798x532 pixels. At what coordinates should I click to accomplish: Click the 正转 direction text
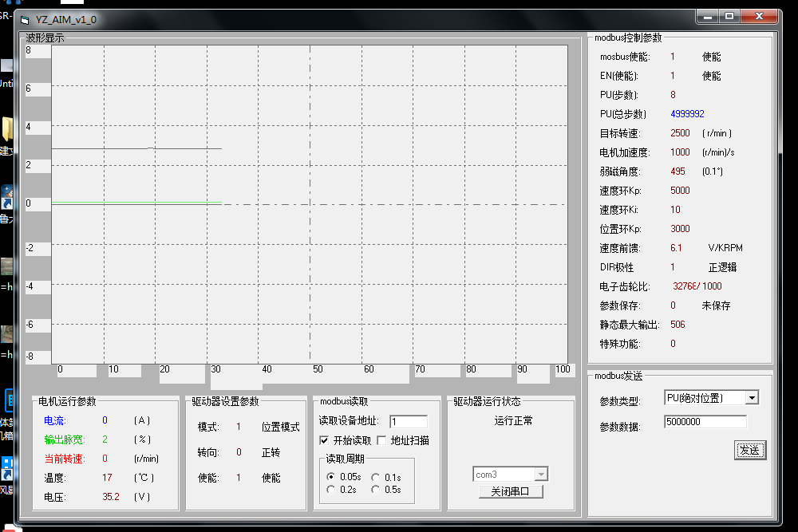point(271,452)
